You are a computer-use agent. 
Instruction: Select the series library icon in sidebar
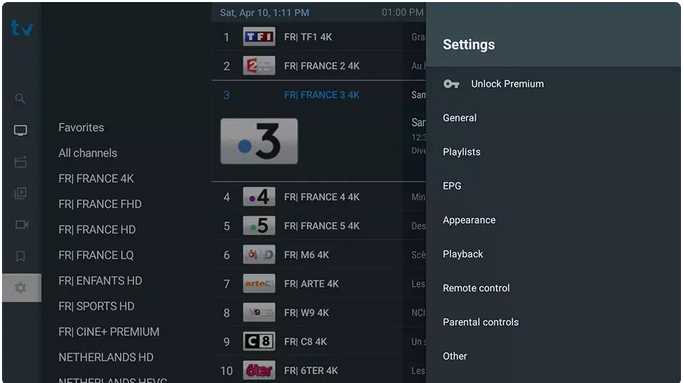[20, 193]
